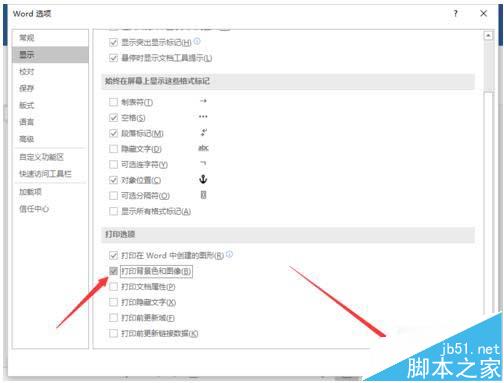Screen dimensions: 504x383
Task: Click the optional break symbol icon
Action: (203, 195)
